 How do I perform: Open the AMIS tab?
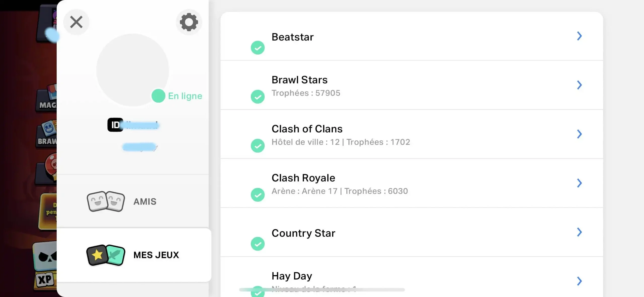click(x=133, y=201)
